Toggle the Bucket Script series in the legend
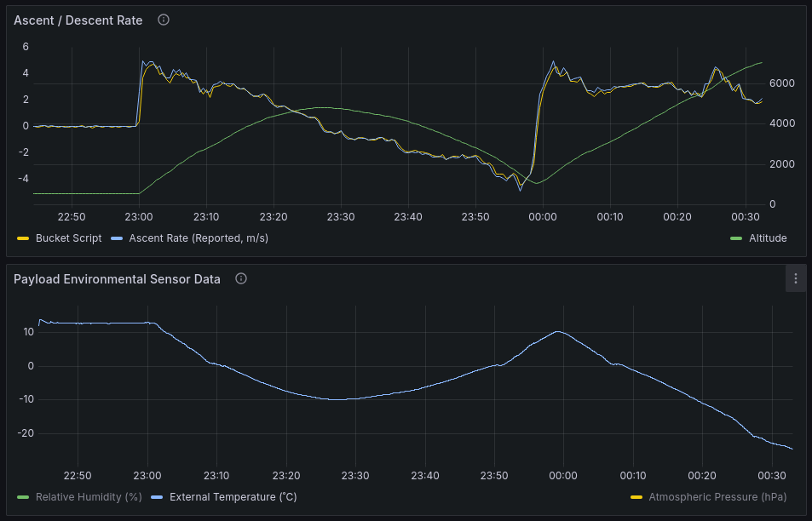Viewport: 812px width, 521px height. click(x=68, y=238)
